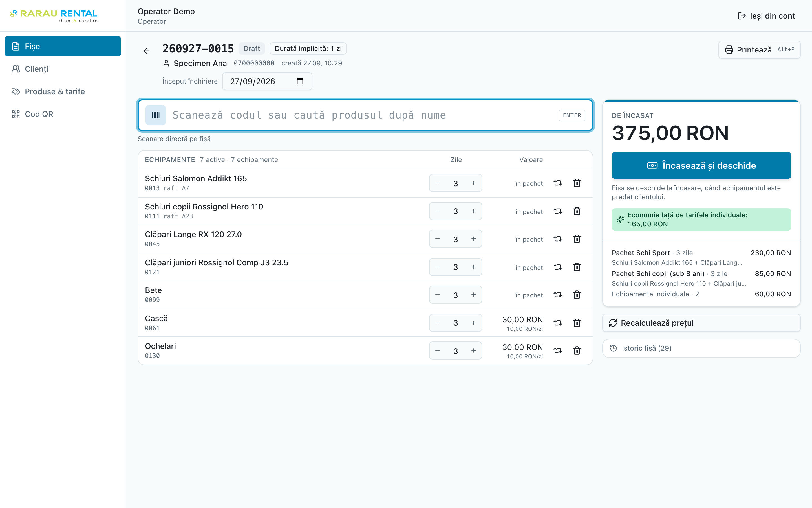The width and height of the screenshot is (812, 508).
Task: Increase days for Bețe
Action: pos(473,295)
